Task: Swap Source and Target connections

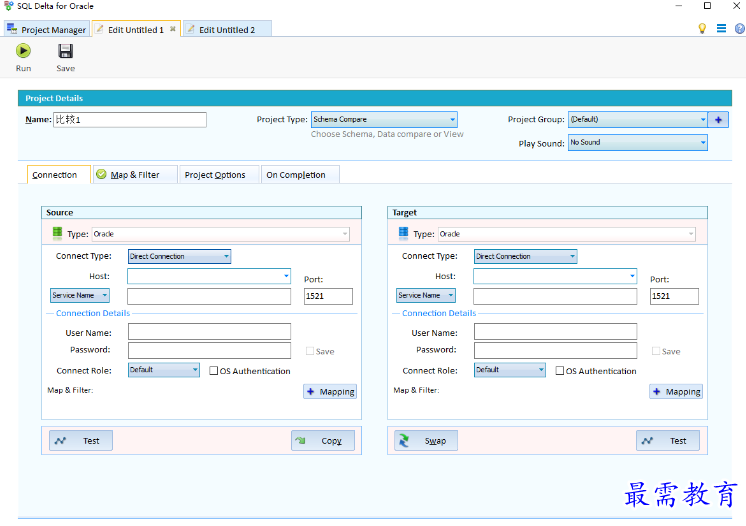Action: pyautogui.click(x=426, y=440)
